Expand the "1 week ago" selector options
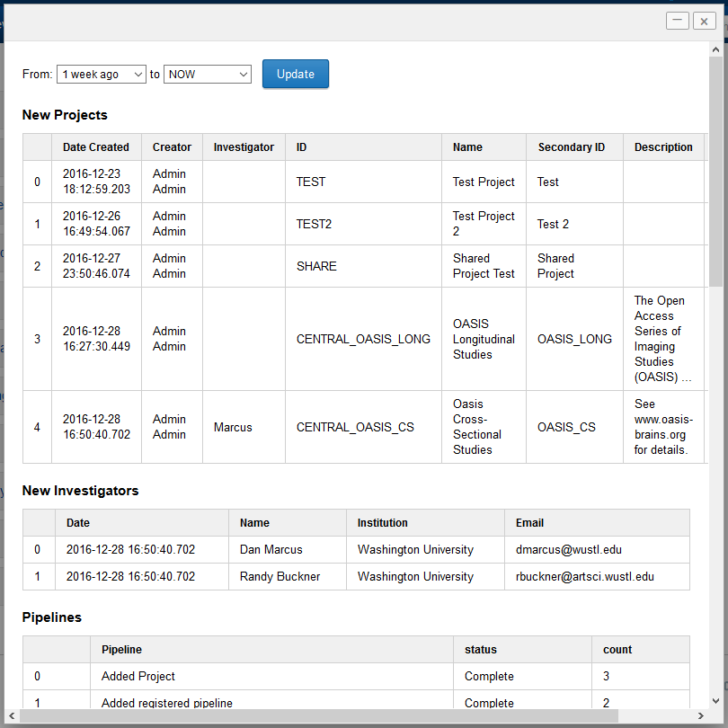 pyautogui.click(x=101, y=74)
